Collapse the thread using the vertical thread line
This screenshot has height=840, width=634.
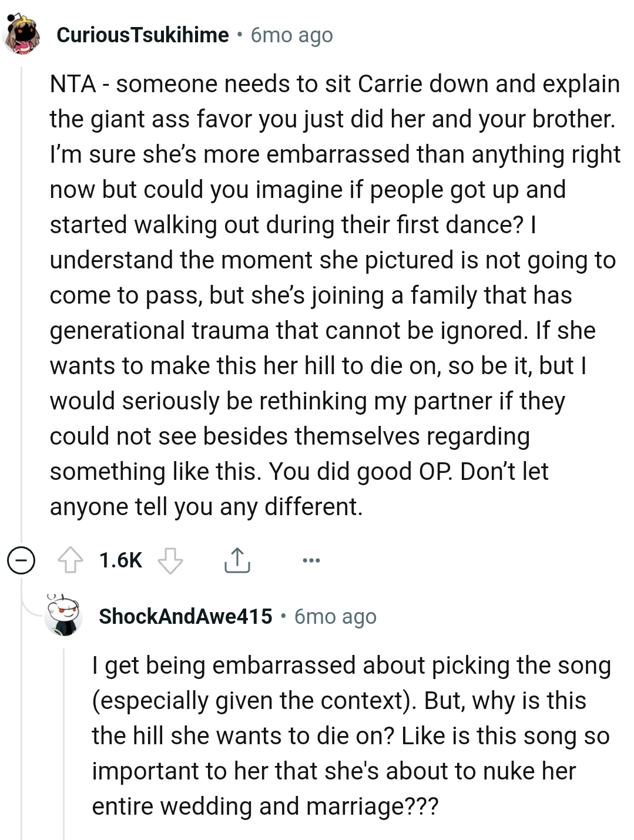22,294
